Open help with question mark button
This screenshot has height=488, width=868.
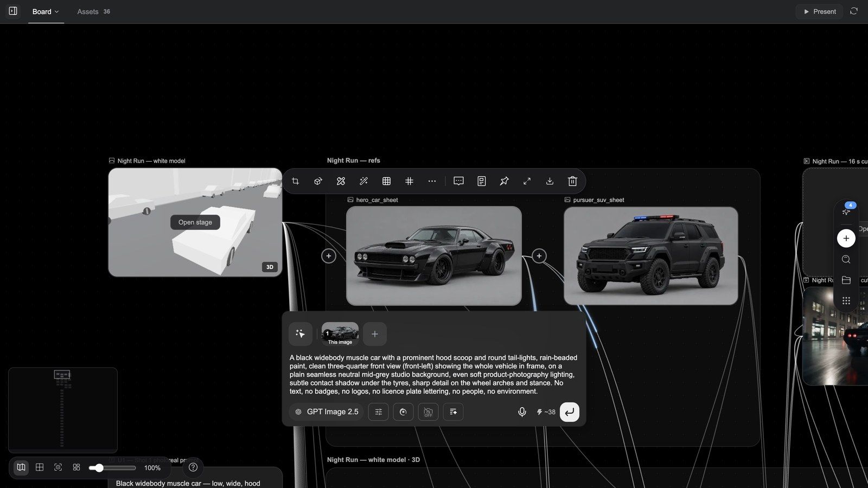tap(193, 467)
